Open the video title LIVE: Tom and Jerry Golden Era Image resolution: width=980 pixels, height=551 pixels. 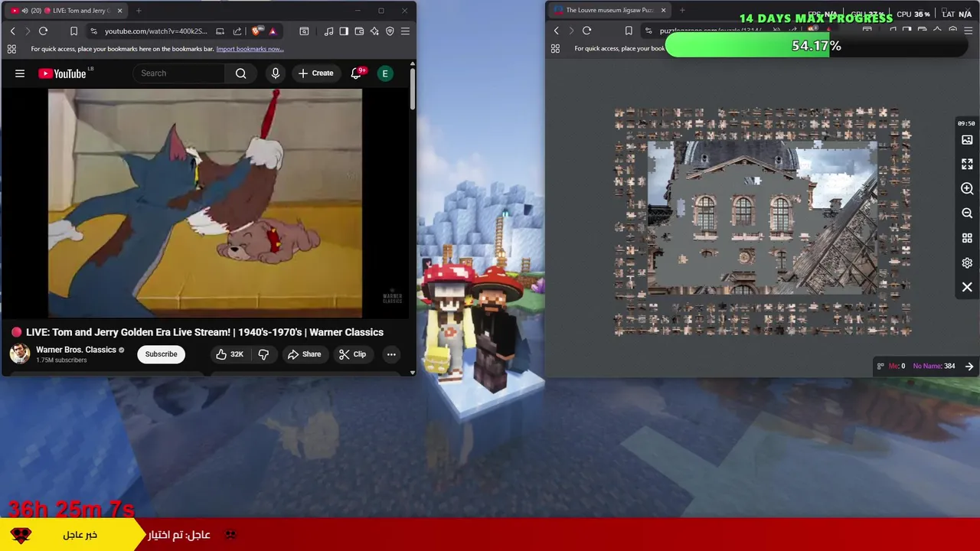[x=204, y=332]
